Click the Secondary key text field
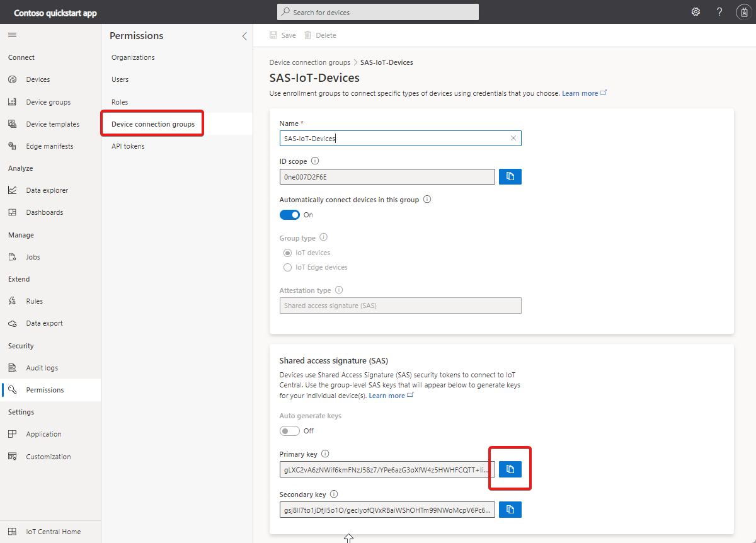Viewport: 756px width, 543px height. (x=387, y=510)
